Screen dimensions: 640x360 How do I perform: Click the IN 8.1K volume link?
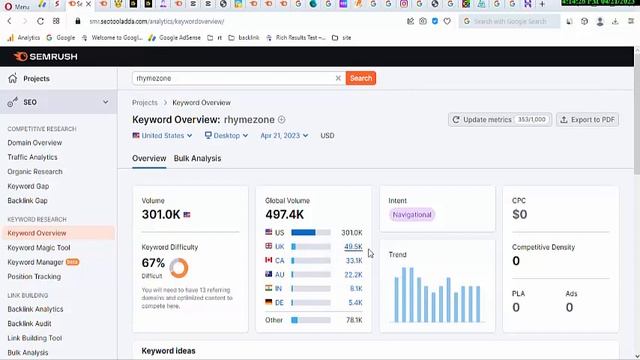click(x=356, y=289)
